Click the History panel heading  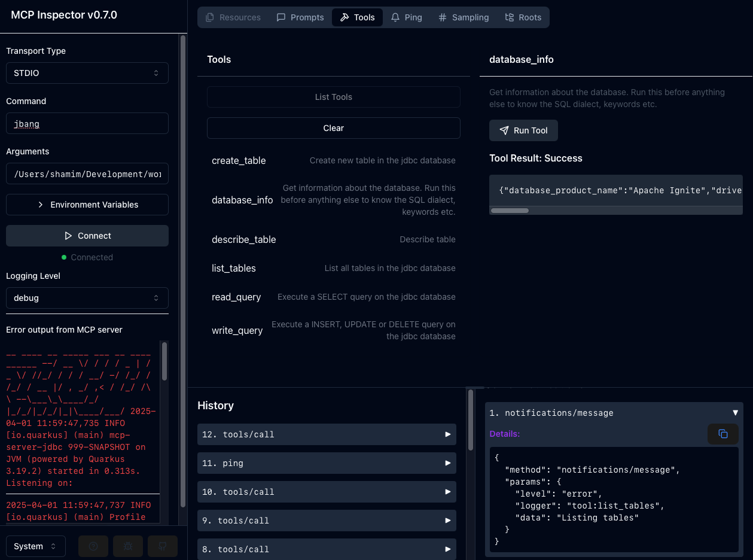[215, 406]
